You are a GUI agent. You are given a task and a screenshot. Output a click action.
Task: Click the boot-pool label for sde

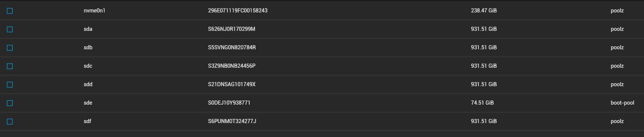[622, 103]
